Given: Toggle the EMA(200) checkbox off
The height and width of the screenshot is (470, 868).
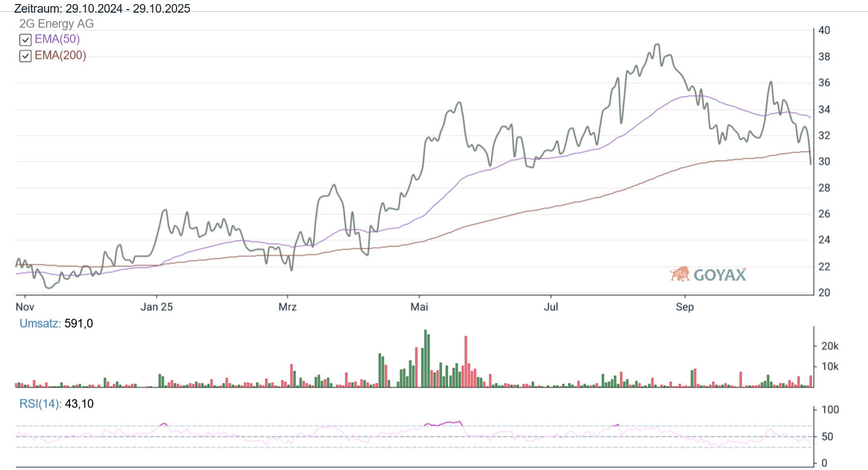Looking at the screenshot, I should point(25,56).
